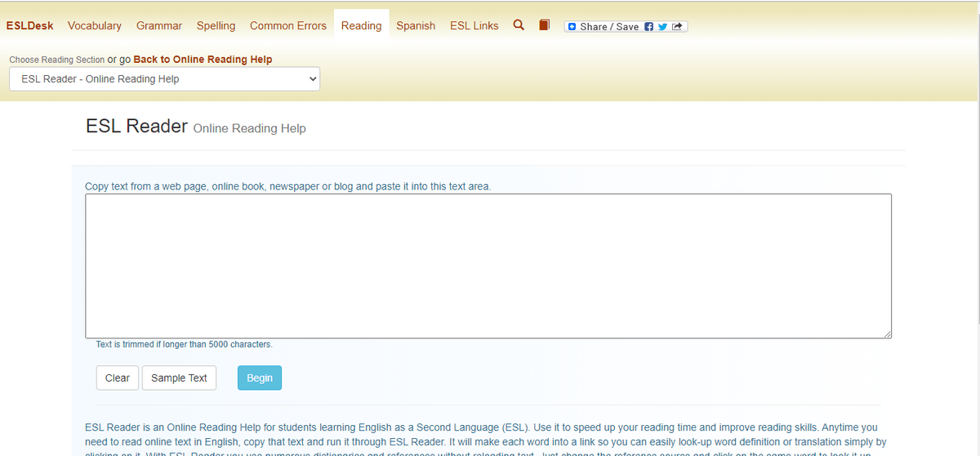The width and height of the screenshot is (980, 456).
Task: Click the ESL Reader heading
Action: pyautogui.click(x=136, y=127)
